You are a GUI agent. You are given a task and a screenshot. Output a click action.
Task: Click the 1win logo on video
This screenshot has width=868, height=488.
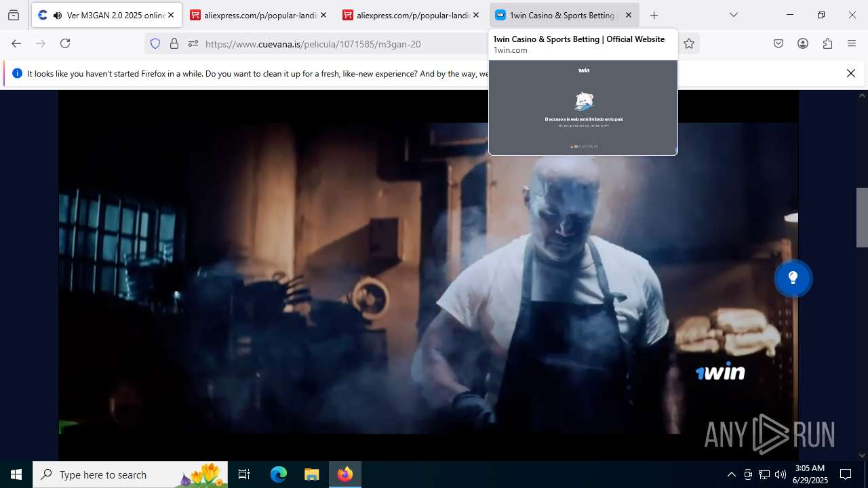(x=720, y=371)
